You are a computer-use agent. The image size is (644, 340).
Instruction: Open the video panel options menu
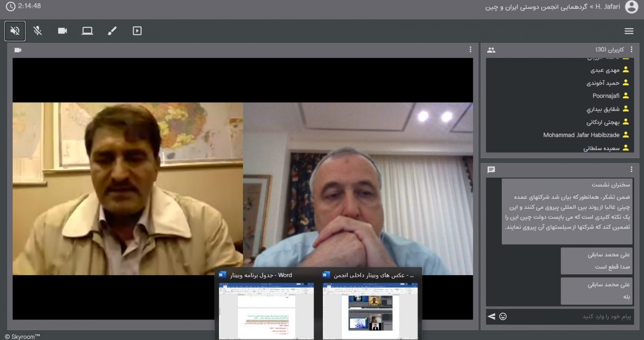coord(470,49)
